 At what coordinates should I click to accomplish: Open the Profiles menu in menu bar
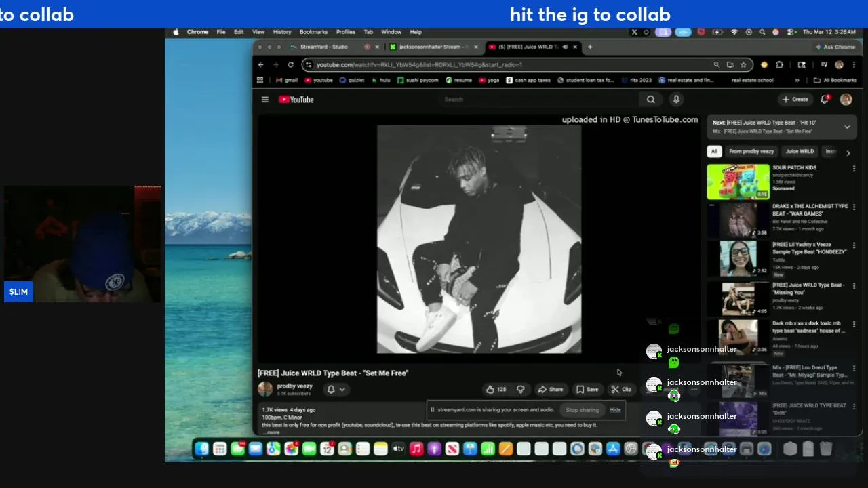click(x=346, y=32)
